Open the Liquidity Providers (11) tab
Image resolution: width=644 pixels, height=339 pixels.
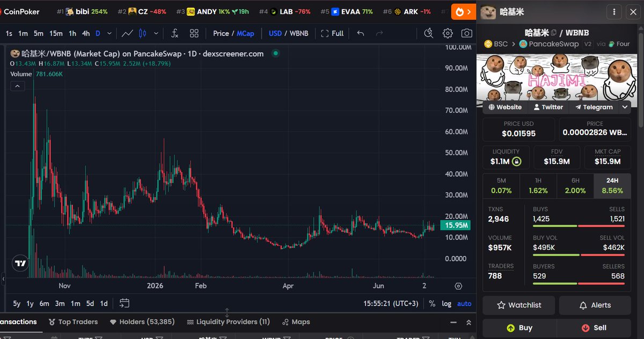[228, 322]
